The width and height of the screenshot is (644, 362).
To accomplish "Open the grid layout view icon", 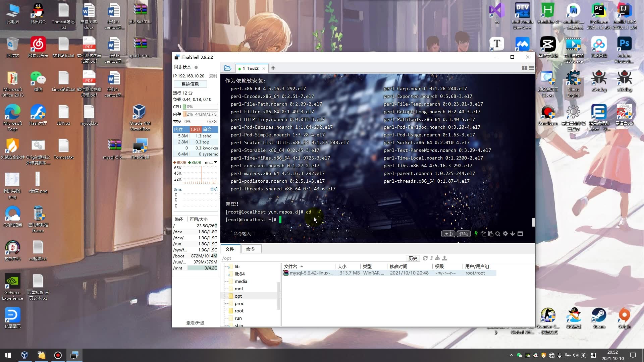I will (x=525, y=68).
